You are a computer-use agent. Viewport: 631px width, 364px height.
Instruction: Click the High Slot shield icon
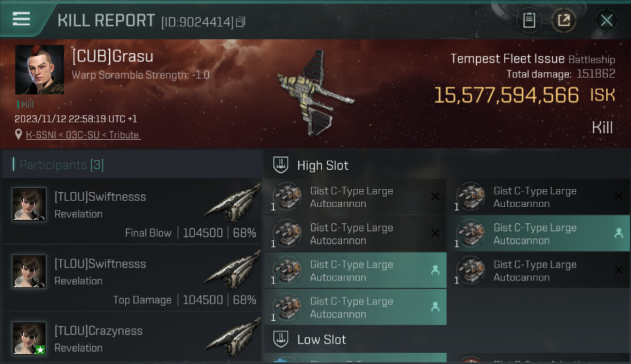[281, 165]
